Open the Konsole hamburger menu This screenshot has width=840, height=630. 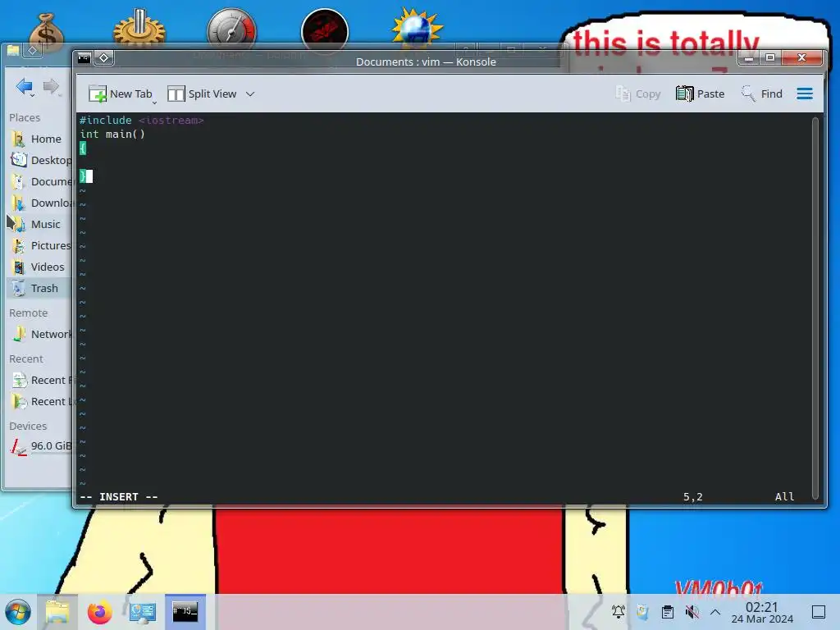pos(805,94)
